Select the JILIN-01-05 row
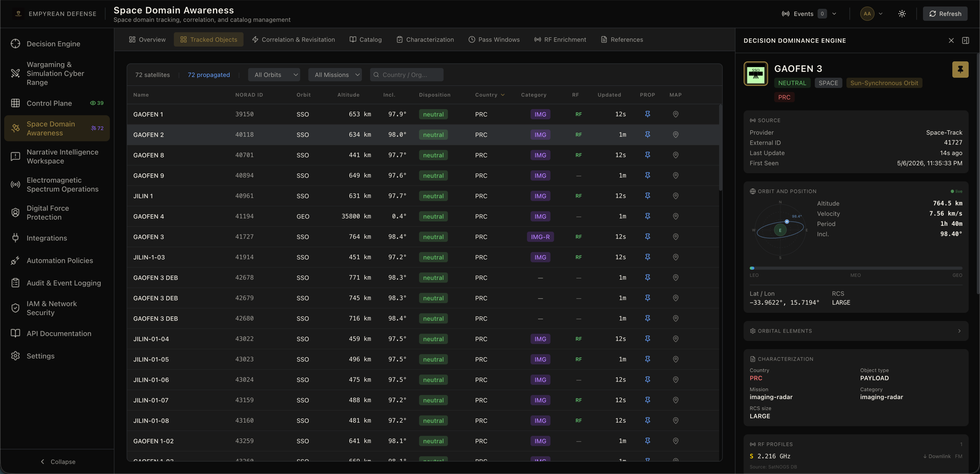 click(423, 359)
